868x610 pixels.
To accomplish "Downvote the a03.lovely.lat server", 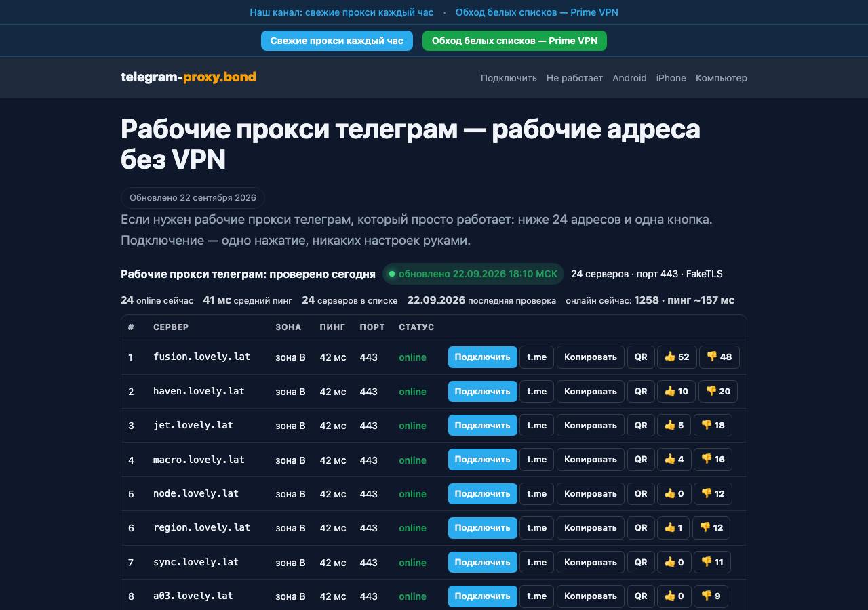I will click(x=711, y=596).
